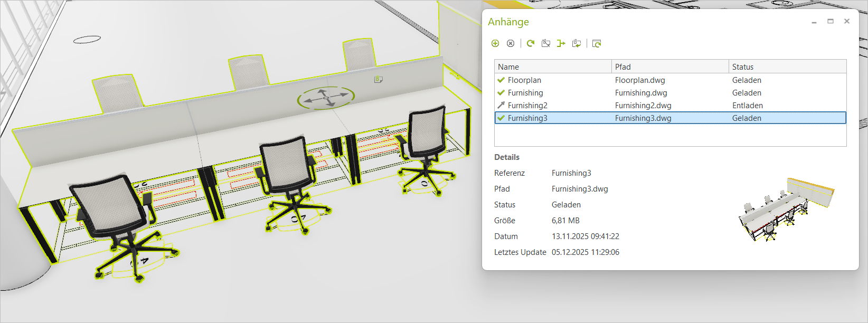The height and width of the screenshot is (323, 868).
Task: Click the Letztes Update value 05.12.2025 11:29:06
Action: [586, 252]
